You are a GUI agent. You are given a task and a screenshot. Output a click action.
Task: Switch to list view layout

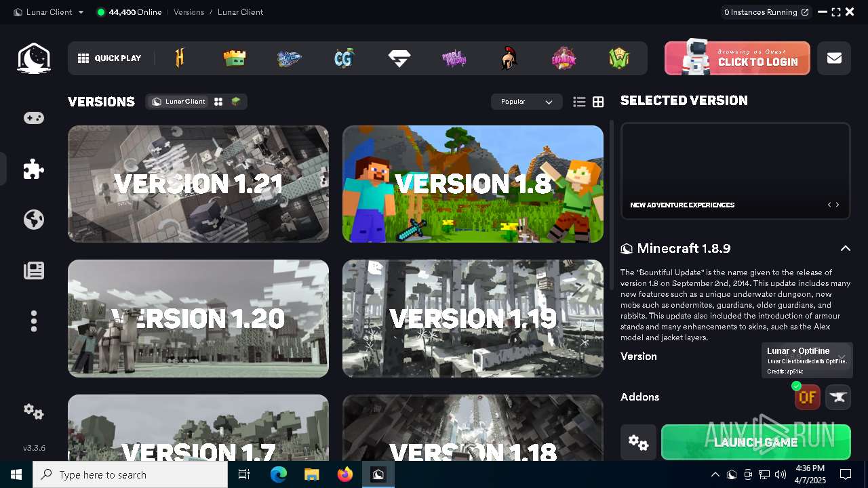point(579,102)
